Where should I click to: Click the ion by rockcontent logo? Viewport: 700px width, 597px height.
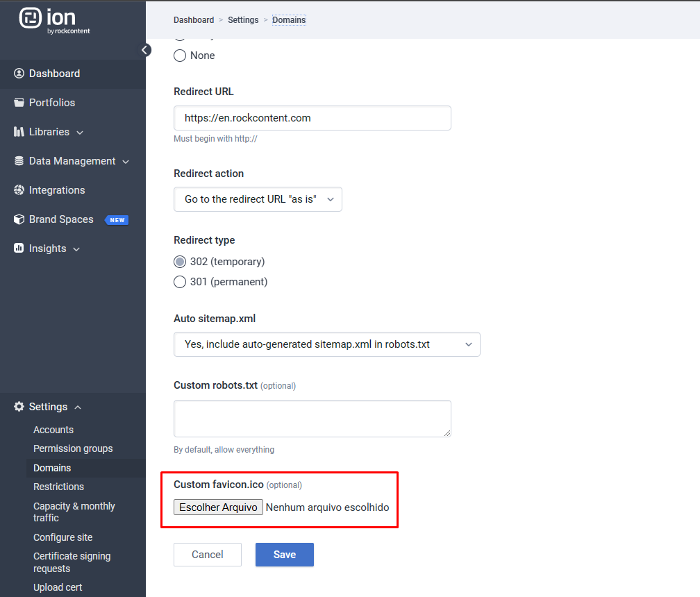54,21
